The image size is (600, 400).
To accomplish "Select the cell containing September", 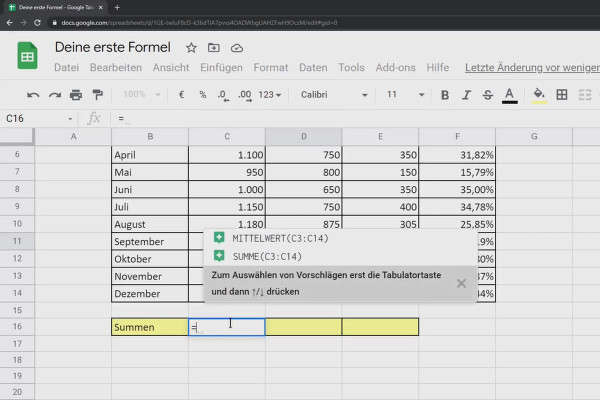I will [x=150, y=242].
